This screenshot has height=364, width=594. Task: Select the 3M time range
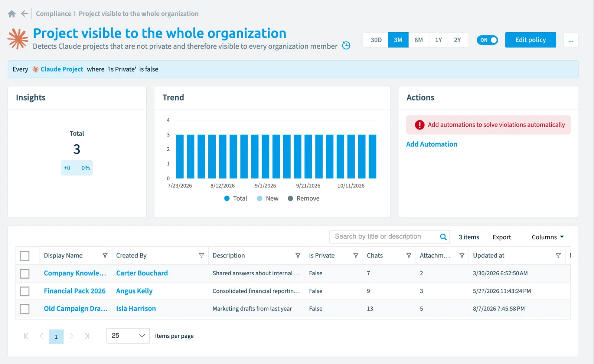(398, 40)
